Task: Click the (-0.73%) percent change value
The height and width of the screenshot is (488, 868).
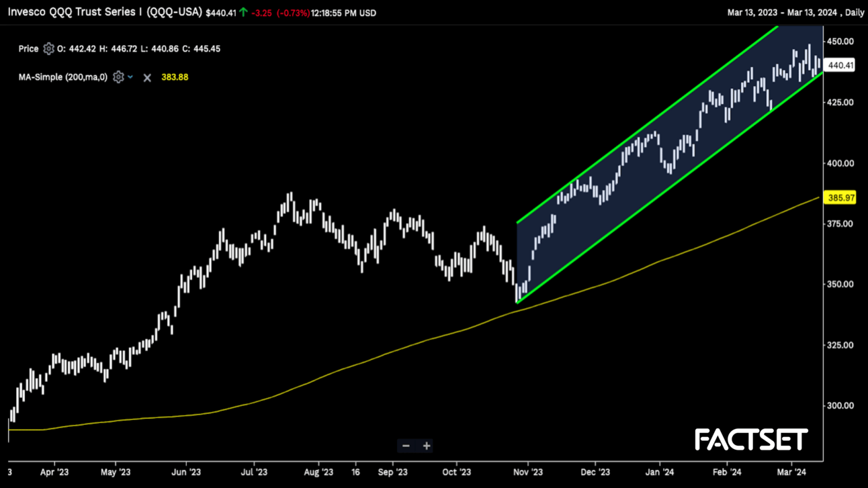Action: click(293, 13)
